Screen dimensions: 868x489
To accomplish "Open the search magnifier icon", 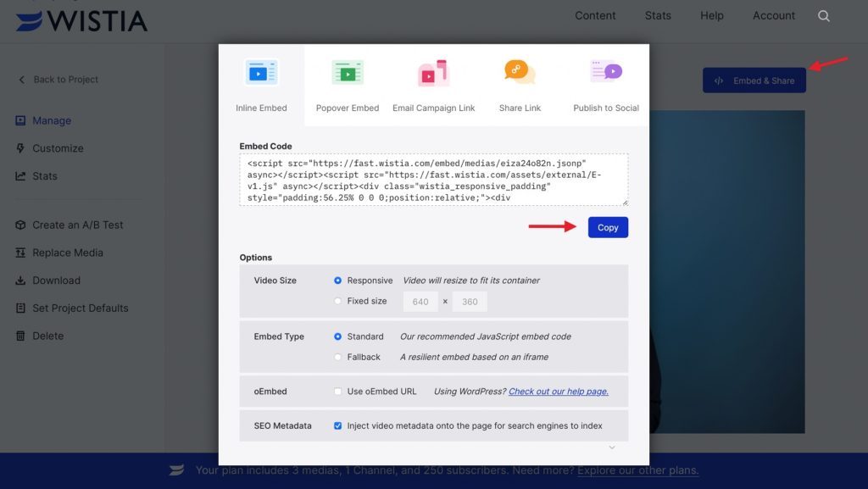I will tap(824, 16).
